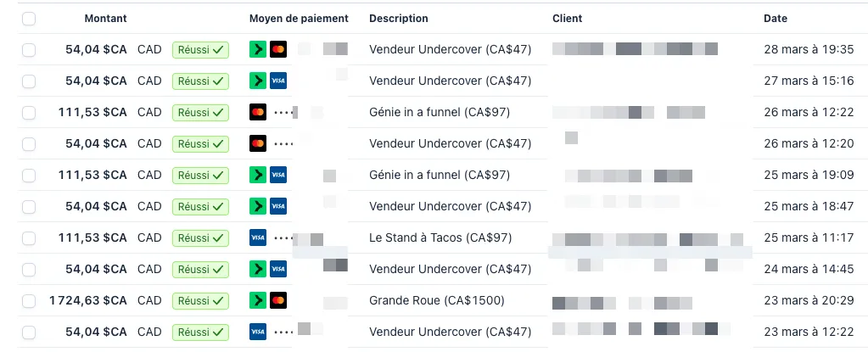Screen dimensions: 868x352
Task: Click the Date column header
Action: (x=775, y=19)
